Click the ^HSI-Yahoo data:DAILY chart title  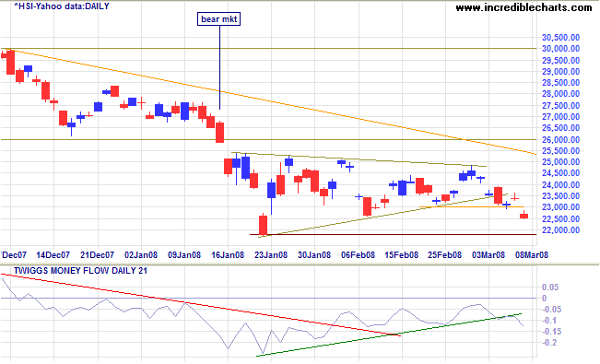tap(62, 6)
